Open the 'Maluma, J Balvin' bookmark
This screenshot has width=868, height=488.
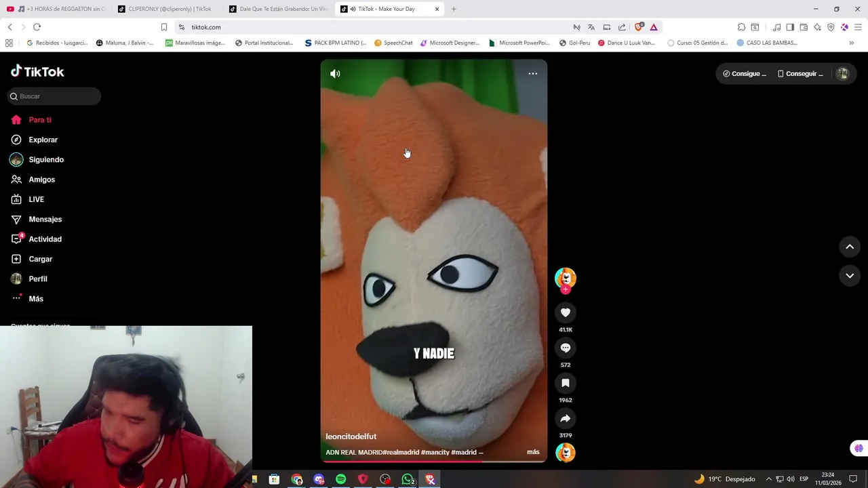125,43
